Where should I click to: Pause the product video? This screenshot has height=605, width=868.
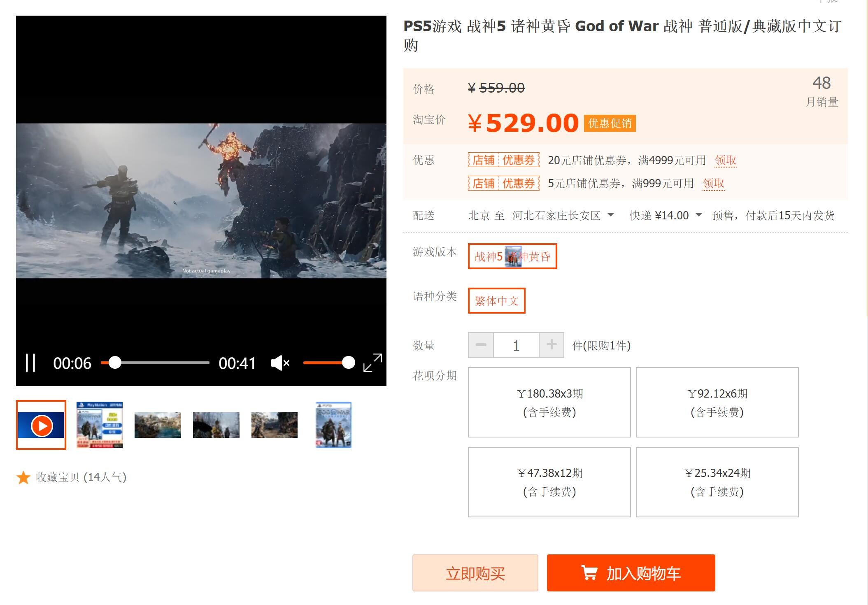pyautogui.click(x=30, y=363)
